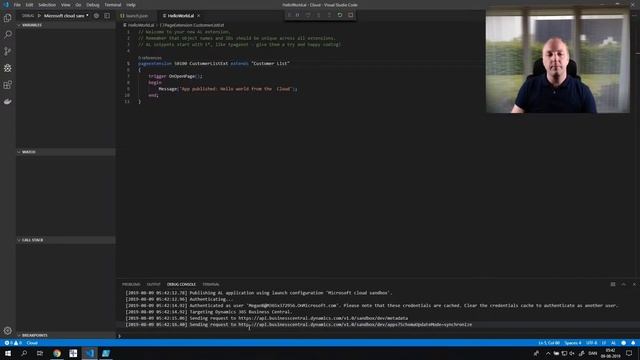Stop the debug session
Viewport: 640px width, 360px height.
tap(351, 15)
